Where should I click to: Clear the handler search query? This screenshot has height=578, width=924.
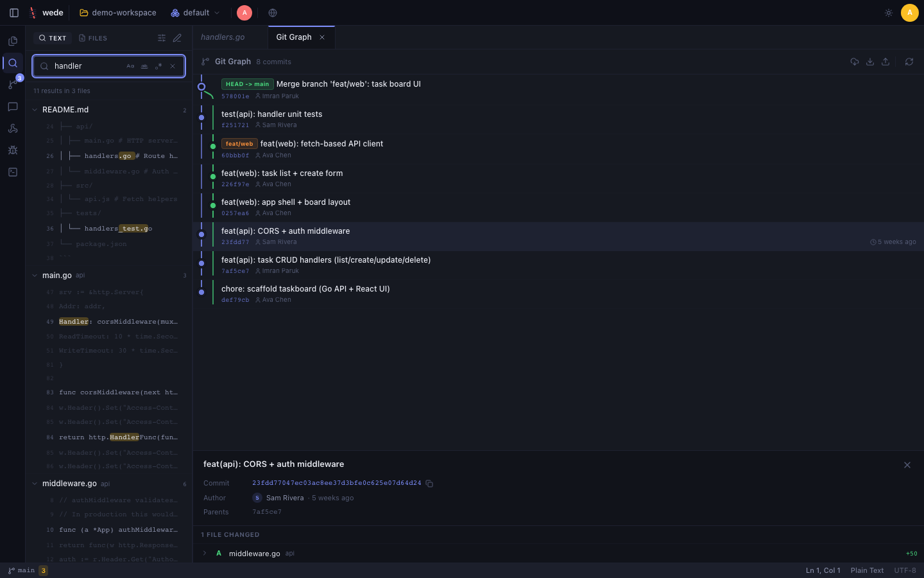pyautogui.click(x=173, y=66)
